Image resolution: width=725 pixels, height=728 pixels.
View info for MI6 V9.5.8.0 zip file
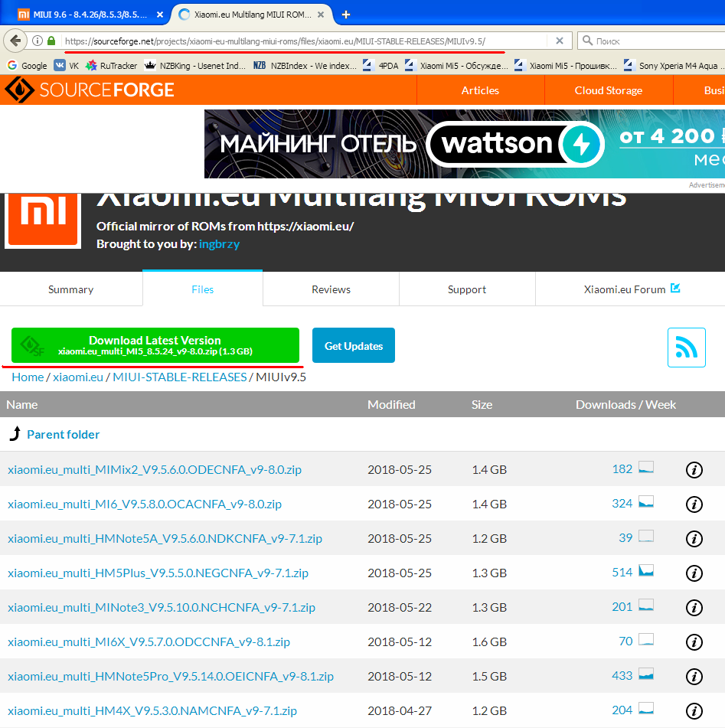click(694, 504)
